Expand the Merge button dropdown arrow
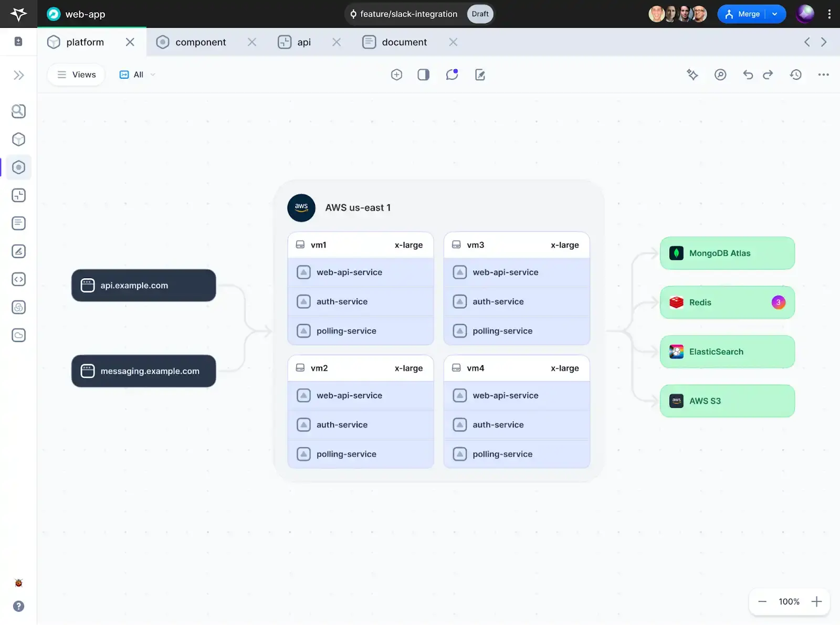The width and height of the screenshot is (840, 625). pos(775,14)
